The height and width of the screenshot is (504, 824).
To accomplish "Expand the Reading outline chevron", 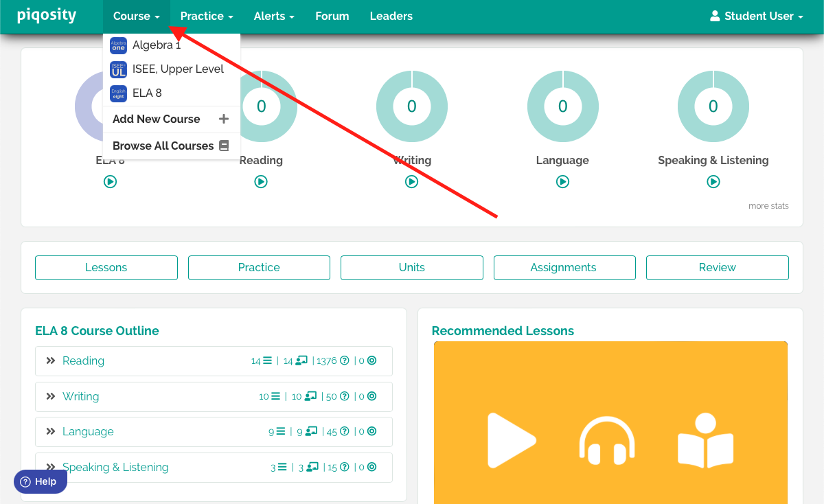I will [x=51, y=360].
